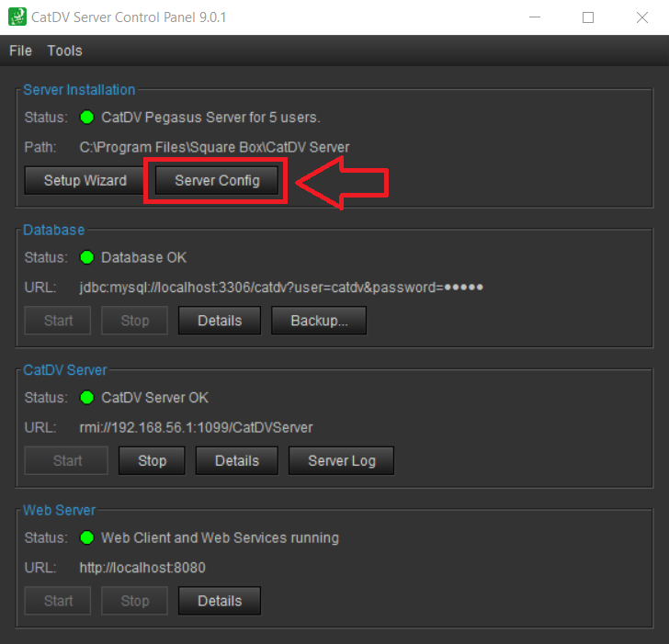
Task: Click the 'Server Installation' section heading
Action: click(79, 90)
